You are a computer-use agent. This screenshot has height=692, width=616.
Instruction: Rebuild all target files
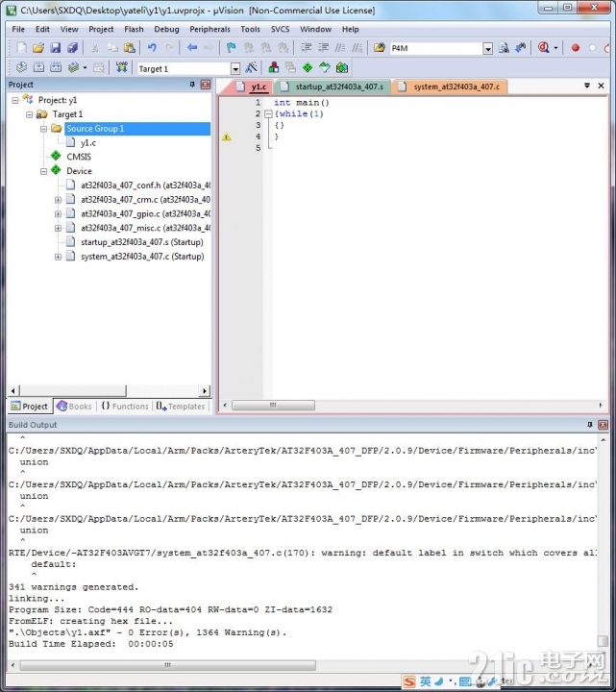56,67
